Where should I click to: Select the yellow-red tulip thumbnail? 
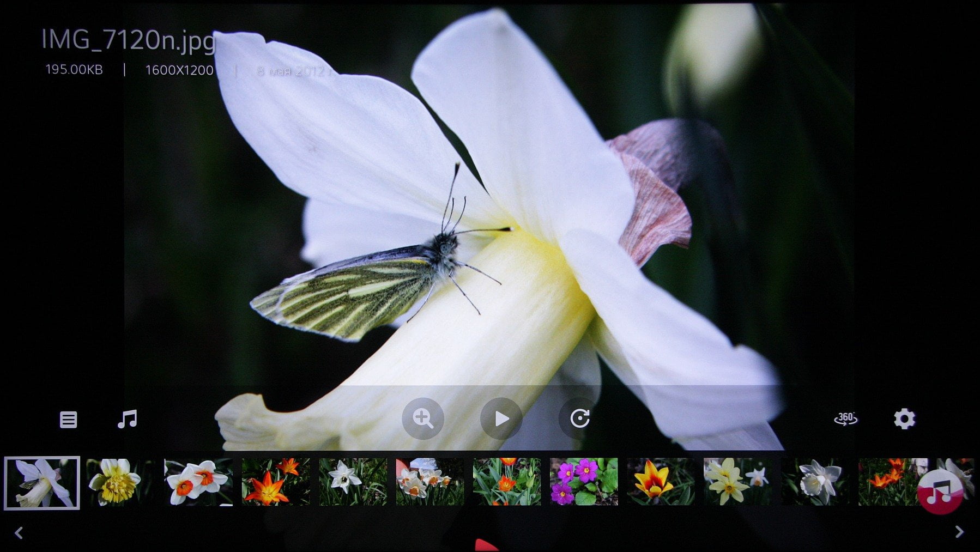pos(661,482)
